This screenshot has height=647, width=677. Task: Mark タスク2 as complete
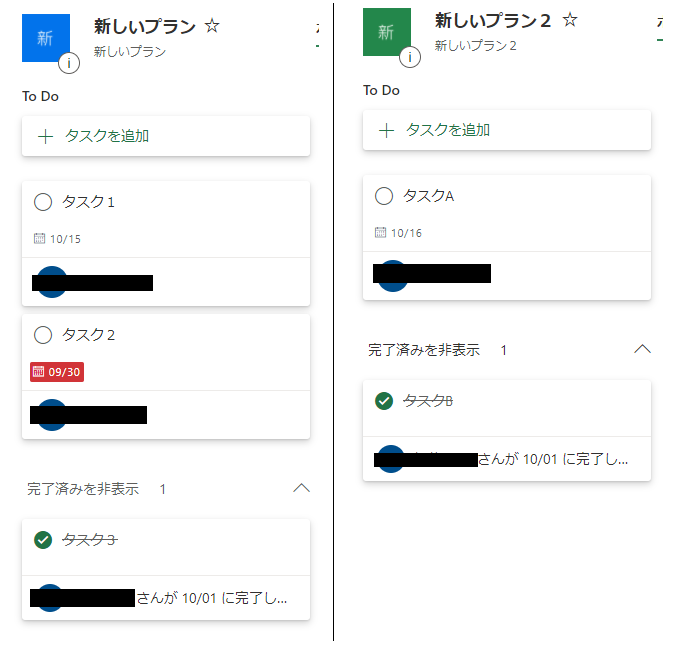pos(43,335)
